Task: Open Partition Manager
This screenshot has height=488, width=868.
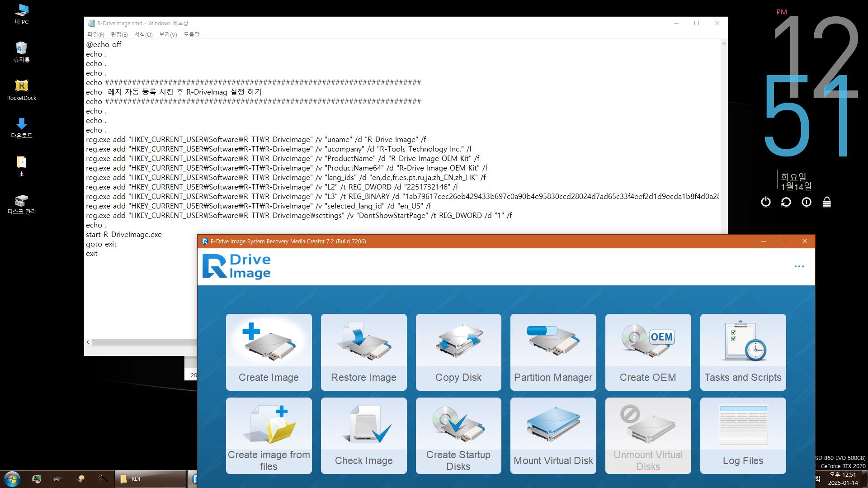Action: (x=553, y=352)
